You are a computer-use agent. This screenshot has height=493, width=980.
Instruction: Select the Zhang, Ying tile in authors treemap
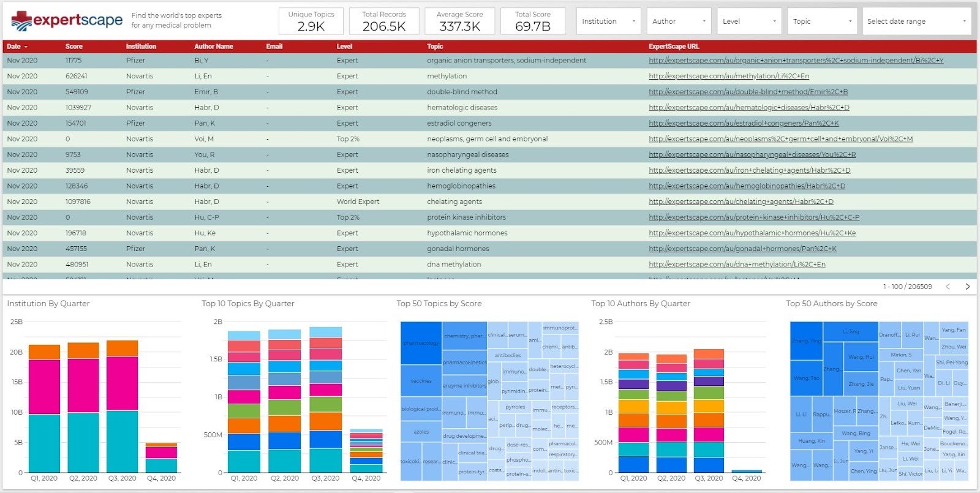tap(806, 341)
